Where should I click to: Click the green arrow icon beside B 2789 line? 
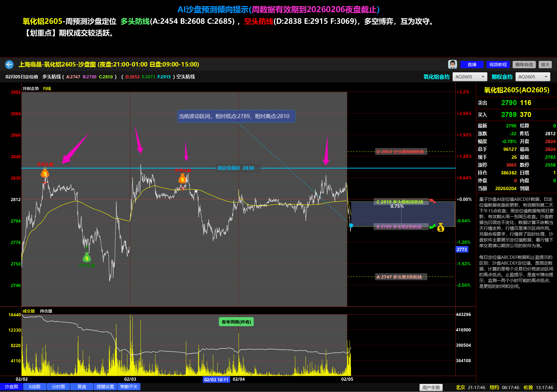tap(433, 226)
